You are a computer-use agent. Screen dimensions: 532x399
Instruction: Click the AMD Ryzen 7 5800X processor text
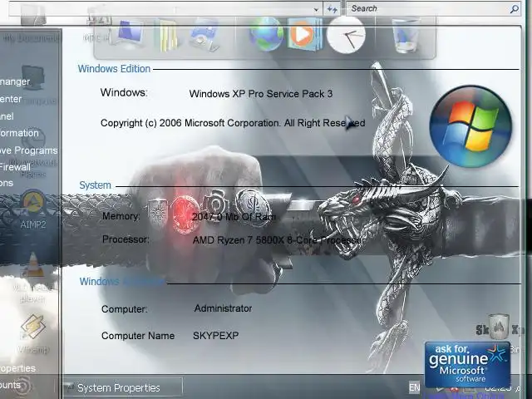click(278, 240)
